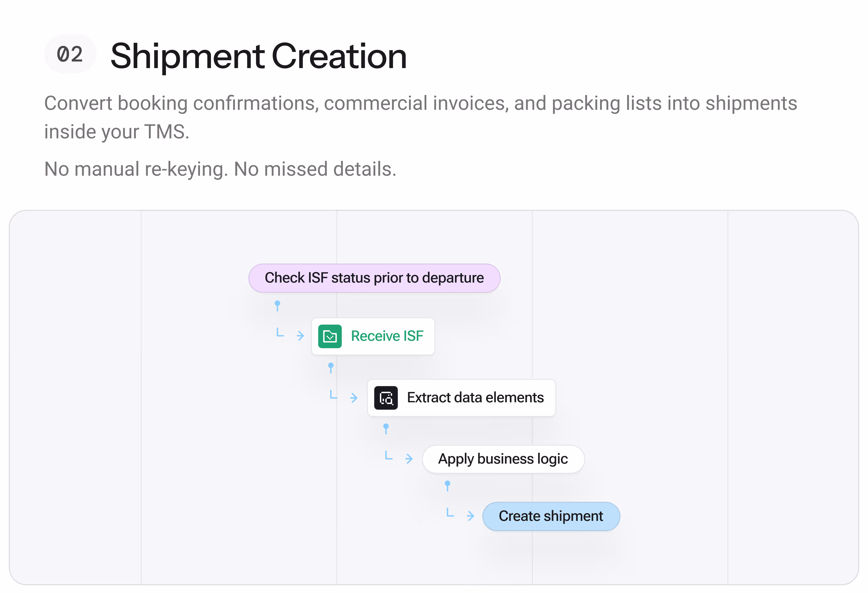Toggle the Apply business logic step
Screen dimensions: 868x593
[x=503, y=459]
